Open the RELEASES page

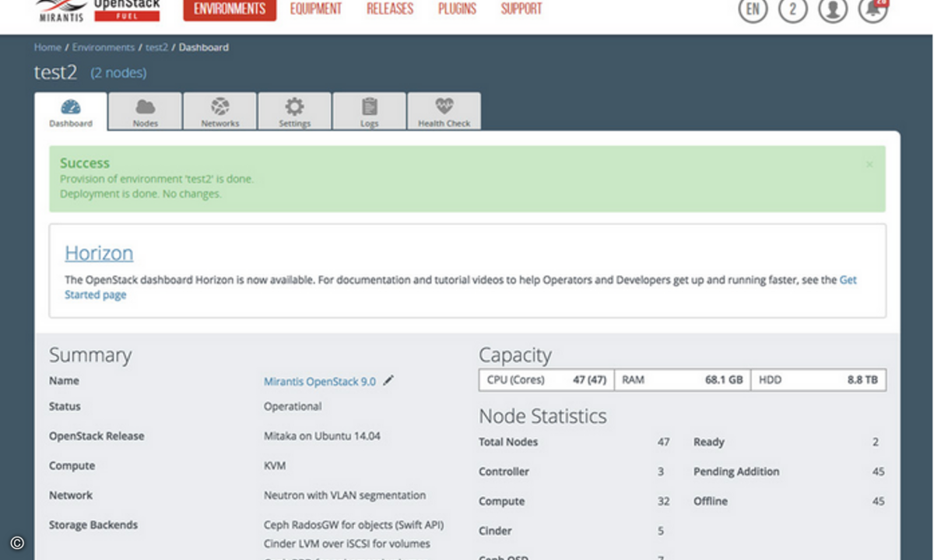[390, 9]
